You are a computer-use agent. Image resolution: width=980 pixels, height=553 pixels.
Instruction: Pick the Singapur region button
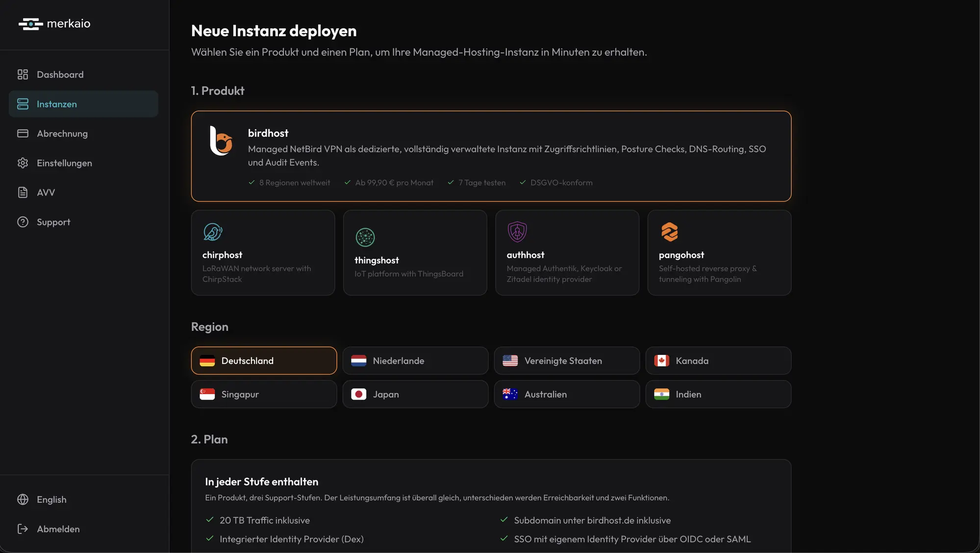[264, 394]
